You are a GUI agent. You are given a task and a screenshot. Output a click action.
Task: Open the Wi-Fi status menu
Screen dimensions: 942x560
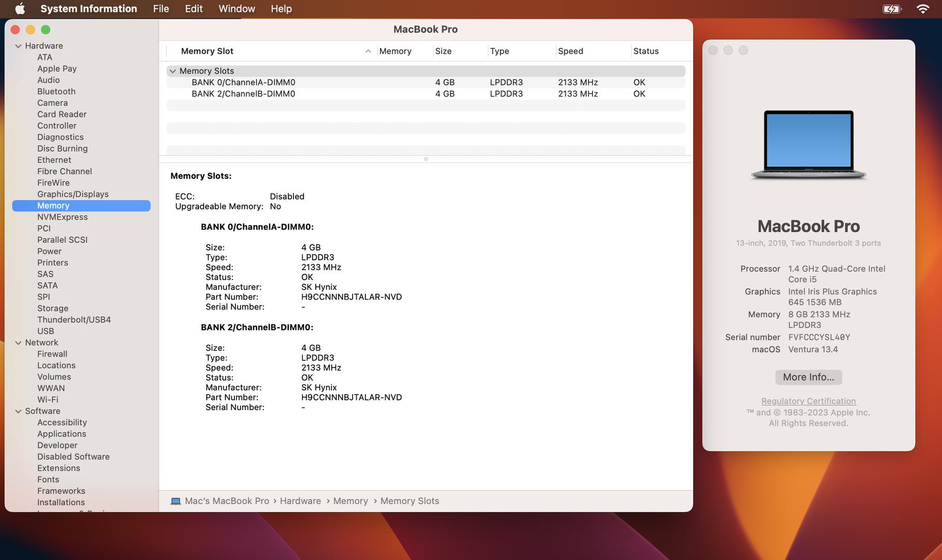pos(923,9)
